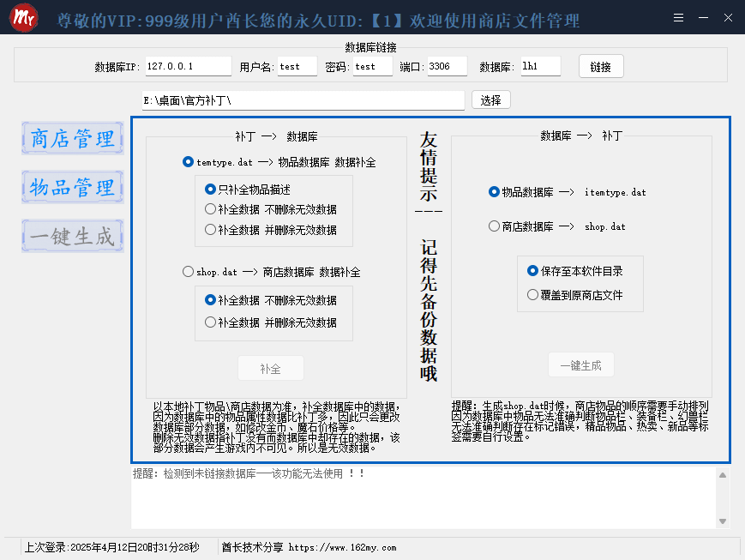Screen dimensions: 745x560
Task: Click the 选择 folder browse button
Action: 490,100
